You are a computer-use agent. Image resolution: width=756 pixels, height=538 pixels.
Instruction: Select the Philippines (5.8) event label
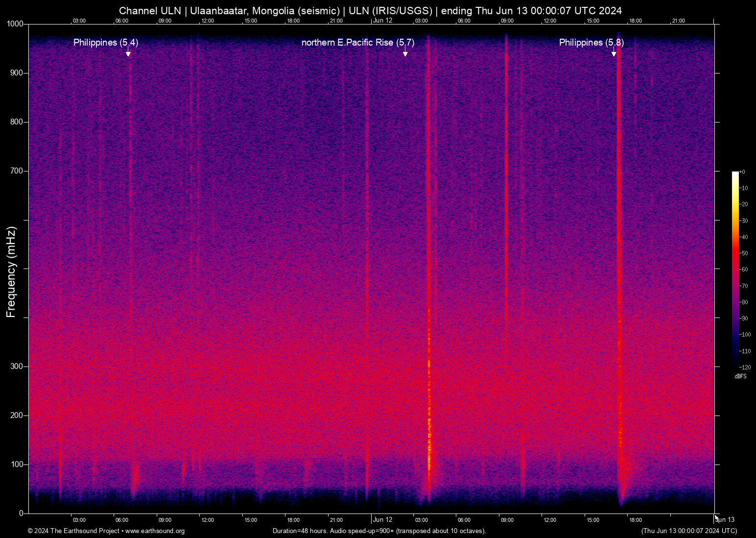[x=591, y=43]
